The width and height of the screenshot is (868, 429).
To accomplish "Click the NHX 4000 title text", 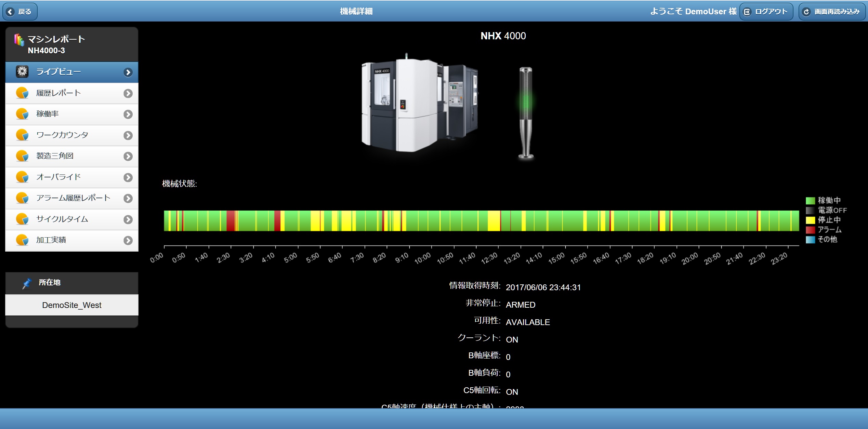I will tap(503, 36).
